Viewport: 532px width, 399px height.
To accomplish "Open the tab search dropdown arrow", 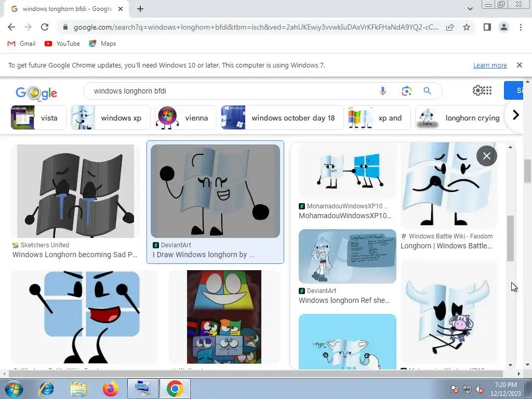I will (470, 9).
